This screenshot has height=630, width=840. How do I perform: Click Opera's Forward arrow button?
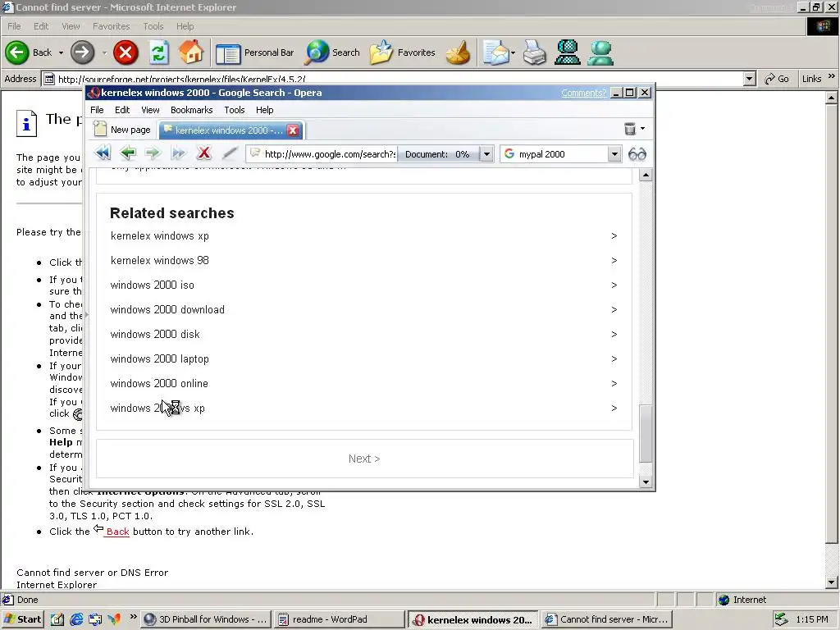[153, 153]
